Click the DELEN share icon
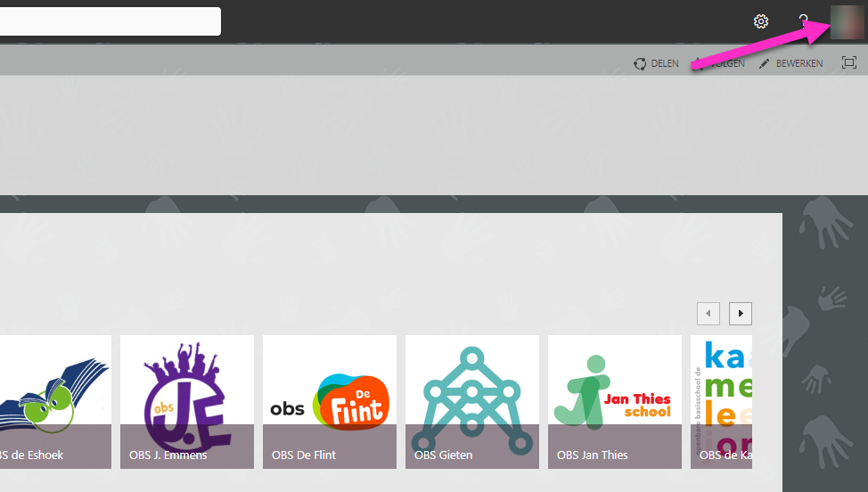868x492 pixels. (x=640, y=63)
